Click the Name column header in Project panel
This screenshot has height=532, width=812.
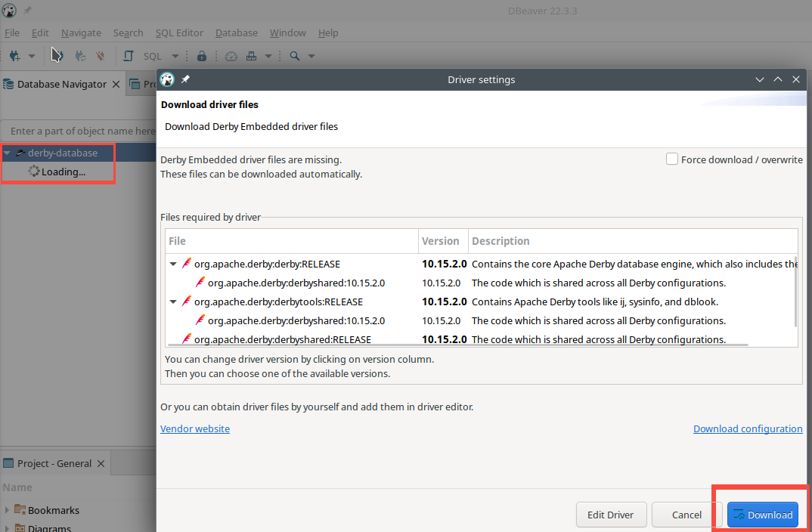[17, 487]
